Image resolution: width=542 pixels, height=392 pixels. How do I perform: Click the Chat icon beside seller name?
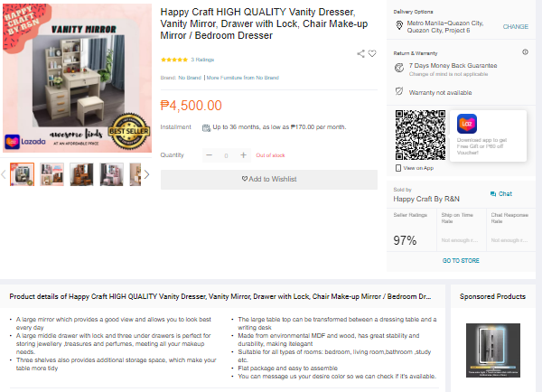(x=493, y=194)
